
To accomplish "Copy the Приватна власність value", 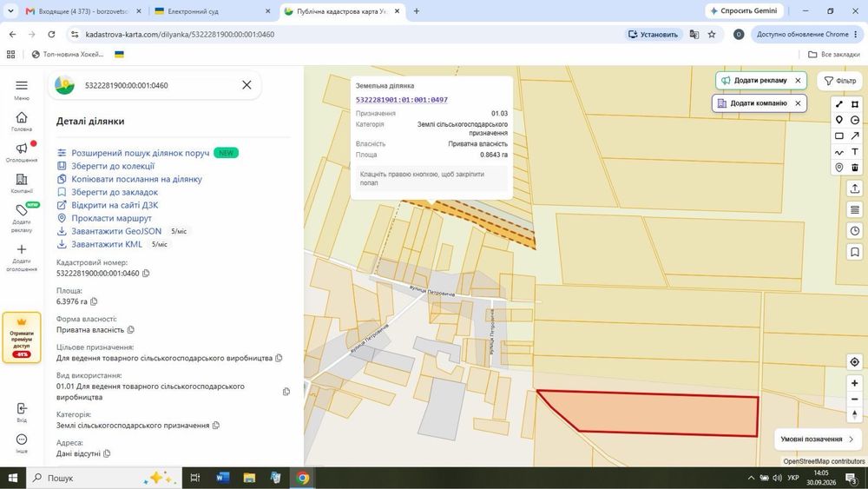I will (131, 329).
